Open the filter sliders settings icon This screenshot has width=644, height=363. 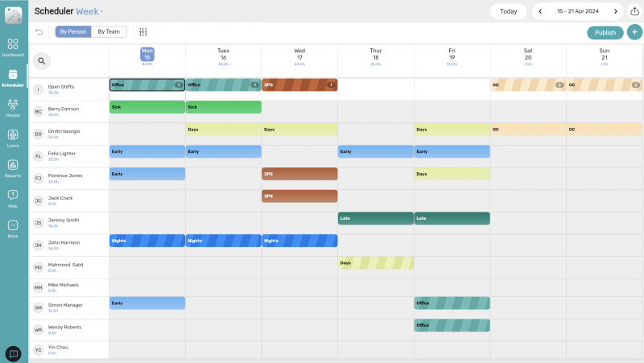coord(143,32)
